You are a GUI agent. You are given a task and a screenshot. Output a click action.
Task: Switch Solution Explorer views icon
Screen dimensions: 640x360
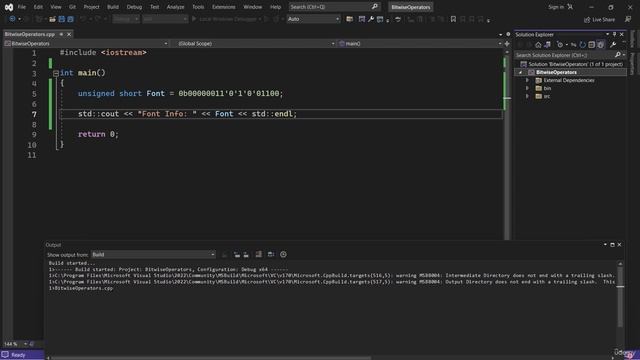(547, 45)
